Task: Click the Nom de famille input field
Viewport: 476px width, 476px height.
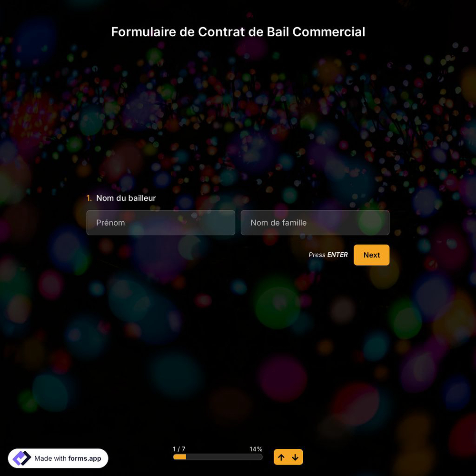Action: (x=315, y=222)
